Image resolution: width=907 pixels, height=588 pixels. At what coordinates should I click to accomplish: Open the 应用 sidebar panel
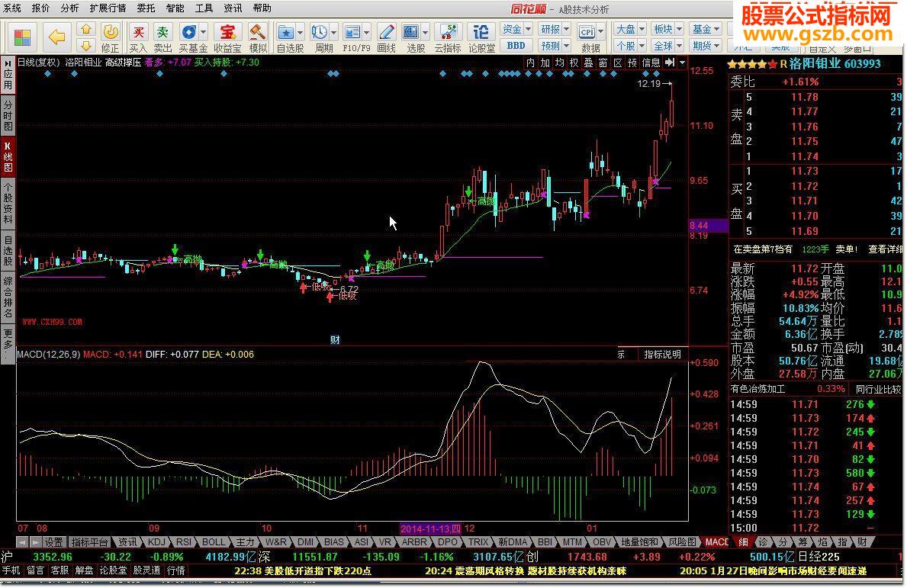pyautogui.click(x=8, y=76)
